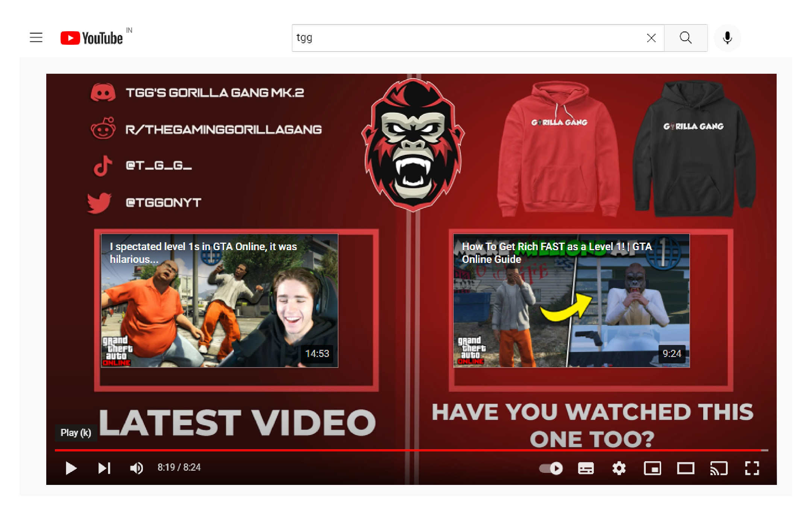Open 'How To Get Rich FAST' video card
This screenshot has height=512, width=812.
click(571, 301)
